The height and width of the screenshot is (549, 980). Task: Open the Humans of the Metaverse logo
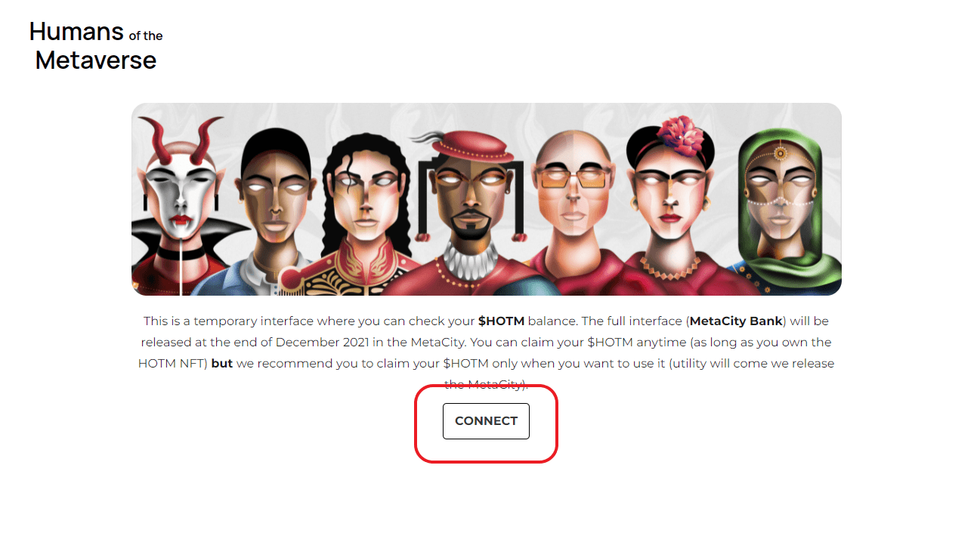click(x=96, y=45)
